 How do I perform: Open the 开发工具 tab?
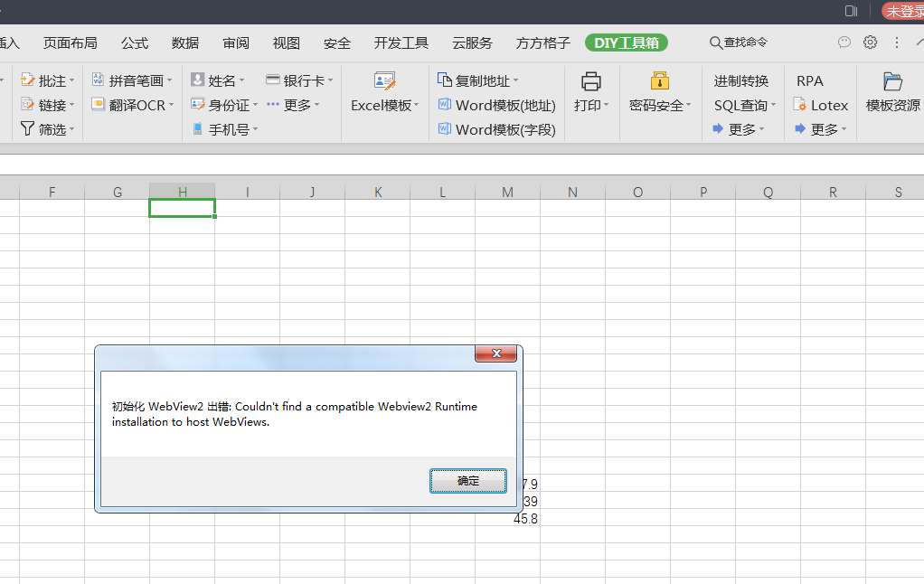click(x=401, y=43)
